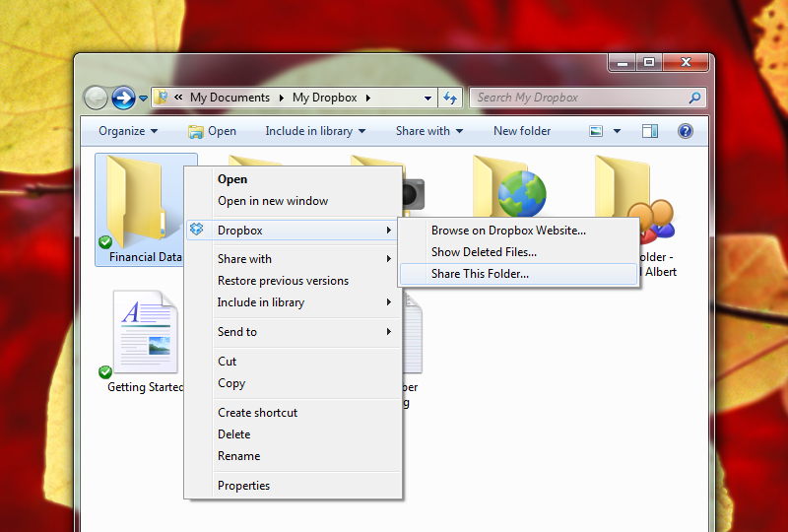The image size is (788, 532).
Task: Click Share This Folder...
Action: pyautogui.click(x=519, y=274)
